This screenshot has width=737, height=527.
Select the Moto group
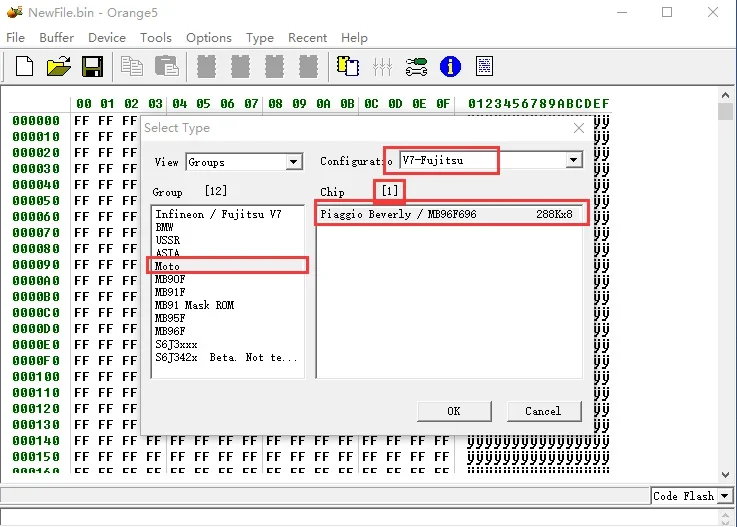coord(227,266)
